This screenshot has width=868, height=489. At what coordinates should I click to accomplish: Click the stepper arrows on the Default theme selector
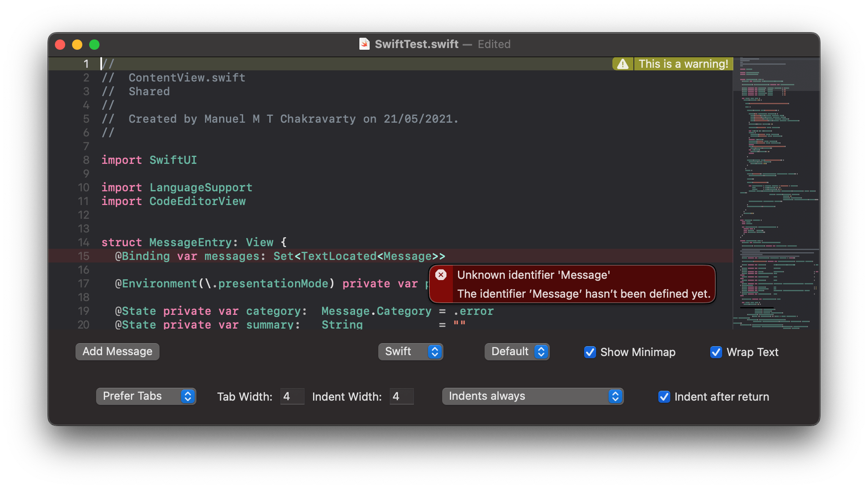[541, 352]
